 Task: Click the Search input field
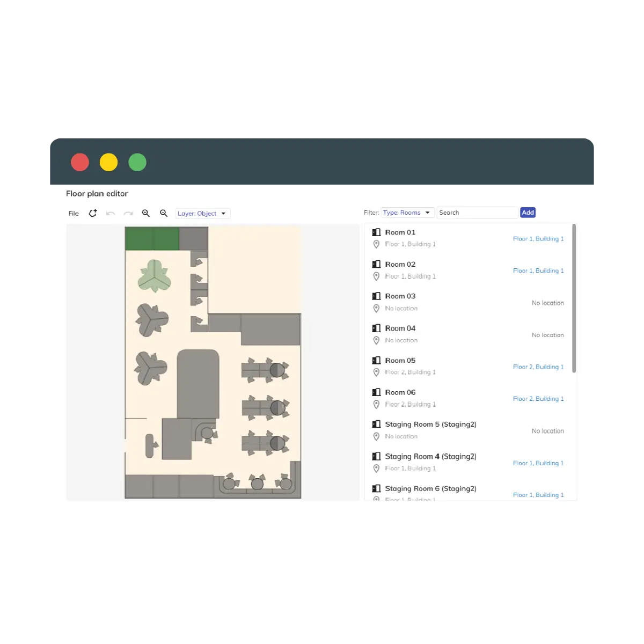(x=477, y=213)
